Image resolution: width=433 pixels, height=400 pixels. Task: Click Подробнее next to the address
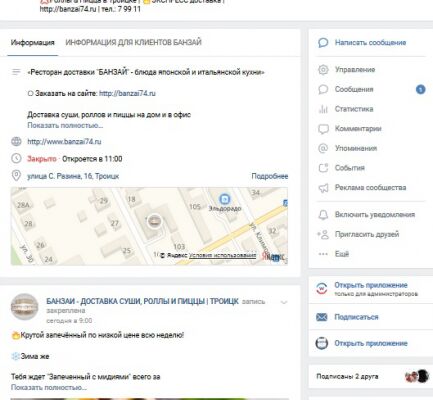270,176
